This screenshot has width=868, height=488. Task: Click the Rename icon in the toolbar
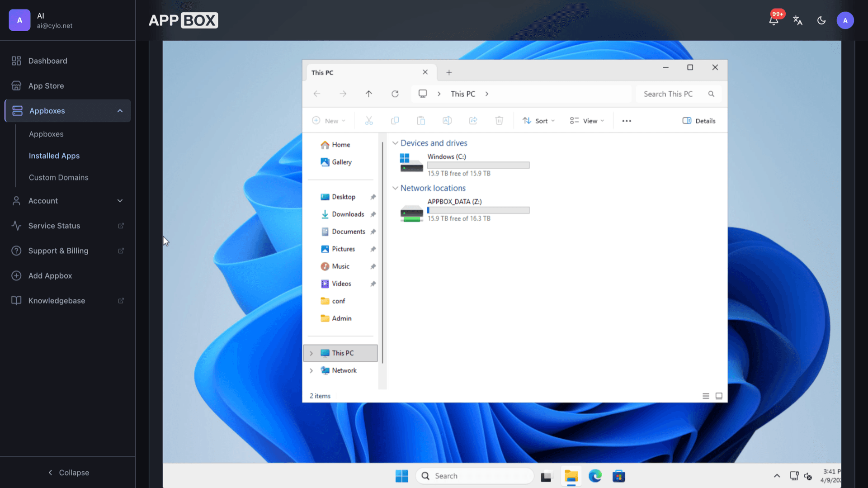click(447, 121)
